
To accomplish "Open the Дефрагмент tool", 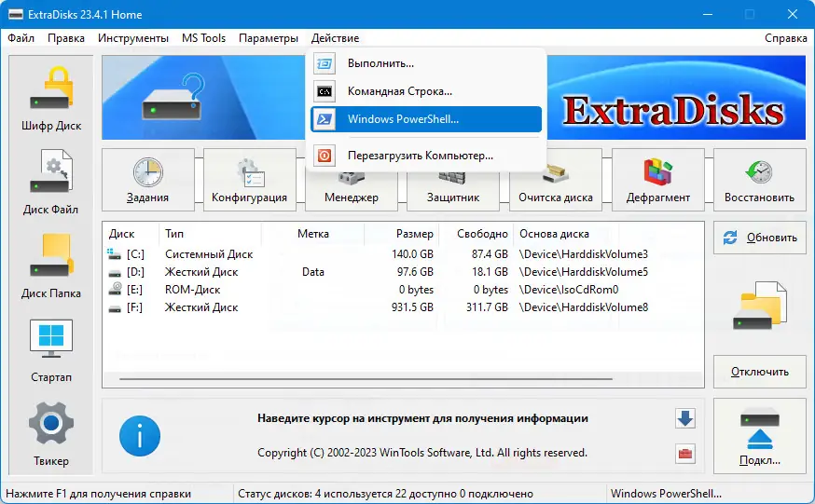I will click(x=658, y=180).
